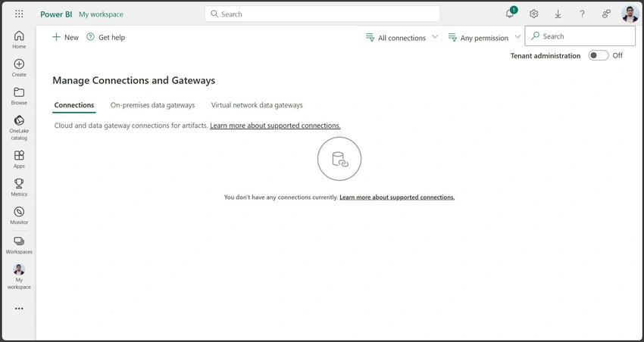This screenshot has height=342, width=644.
Task: Open Metrics trophy icon
Action: 19,187
